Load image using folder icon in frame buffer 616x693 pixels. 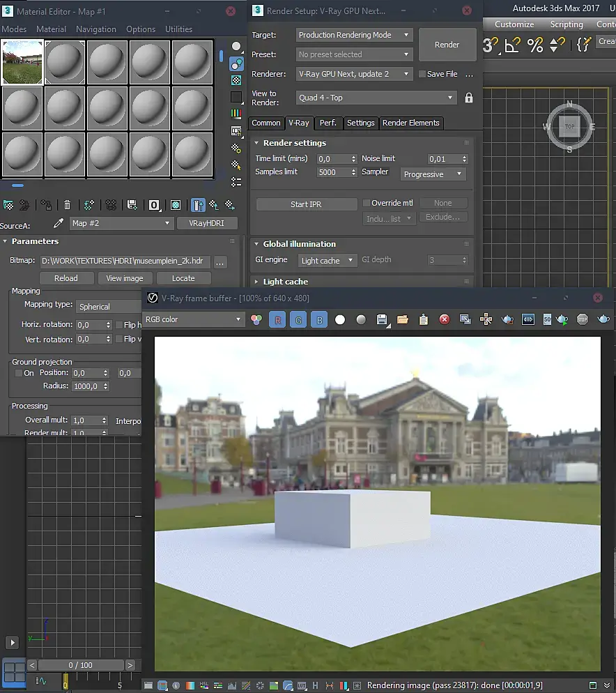coord(402,319)
